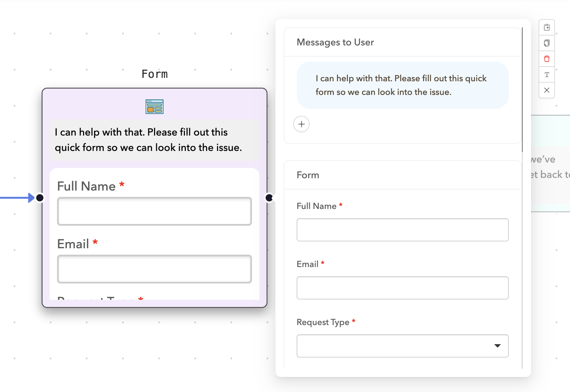Add a new message with the plus icon
Image resolution: width=570 pixels, height=392 pixels.
point(301,124)
